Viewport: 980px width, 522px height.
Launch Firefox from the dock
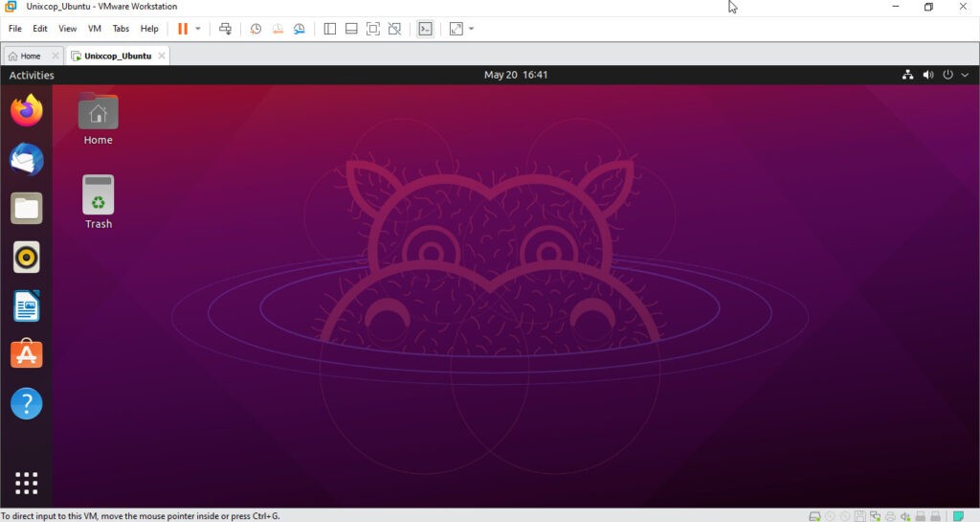click(x=26, y=111)
